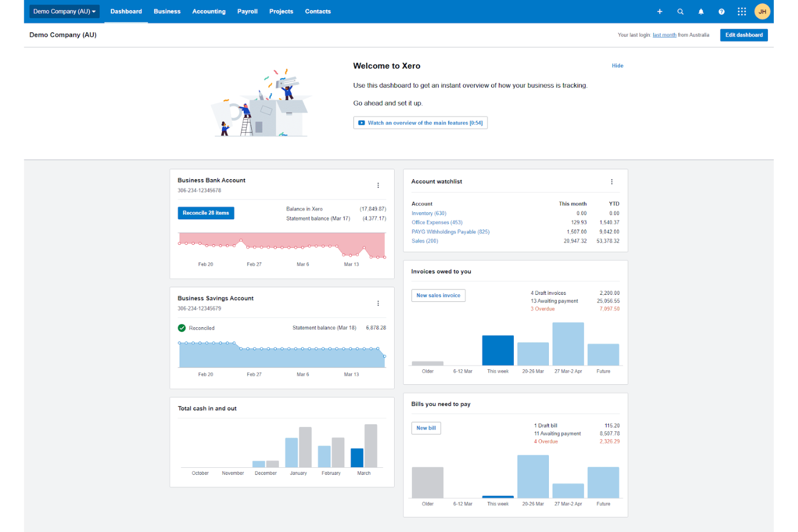Image resolution: width=798 pixels, height=532 pixels.
Task: Click the Future bar in Bills chart
Action: tap(603, 482)
